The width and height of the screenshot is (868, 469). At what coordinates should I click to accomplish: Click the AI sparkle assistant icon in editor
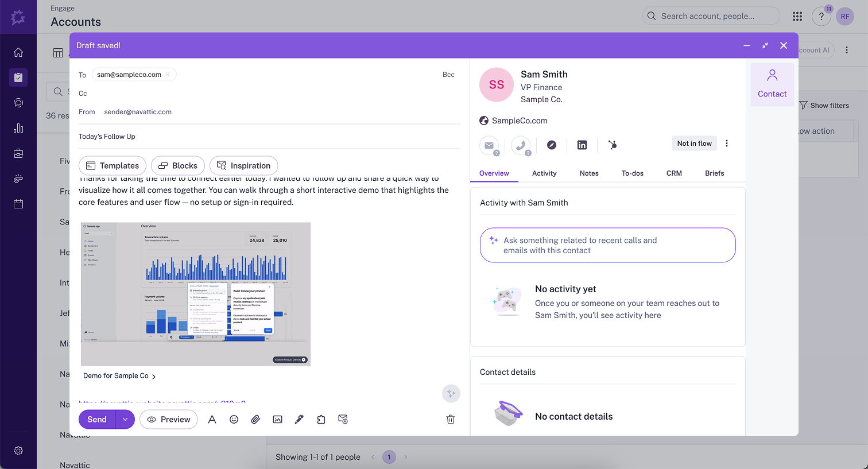(x=451, y=393)
